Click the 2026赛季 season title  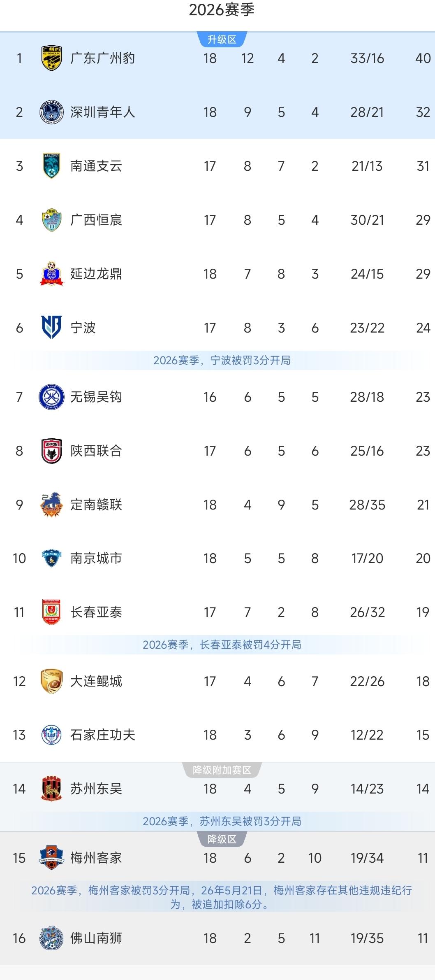click(222, 10)
